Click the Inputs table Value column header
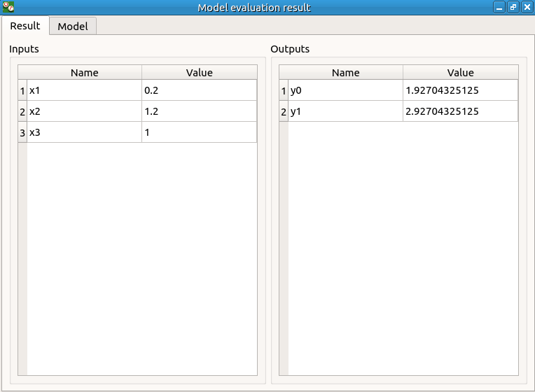The height and width of the screenshot is (392, 535). pyautogui.click(x=199, y=73)
